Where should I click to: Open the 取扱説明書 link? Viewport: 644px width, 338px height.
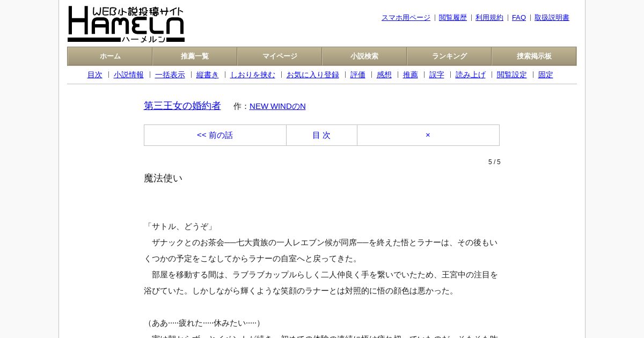[x=552, y=18]
